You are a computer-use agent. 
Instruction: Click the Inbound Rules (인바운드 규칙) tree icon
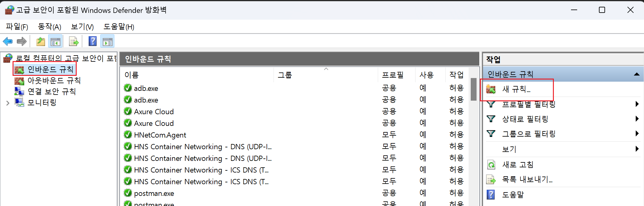(19, 70)
